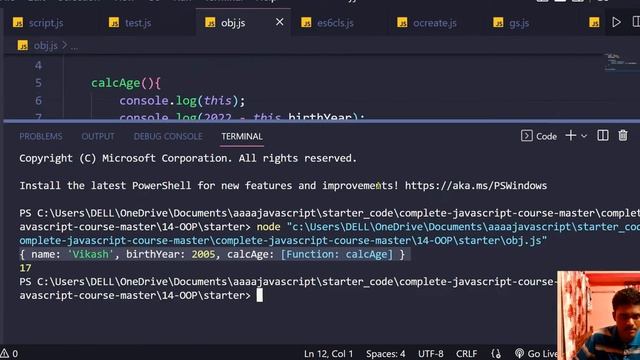Open the script.js editor tab
Screen dimensions: 640x360
click(46, 23)
